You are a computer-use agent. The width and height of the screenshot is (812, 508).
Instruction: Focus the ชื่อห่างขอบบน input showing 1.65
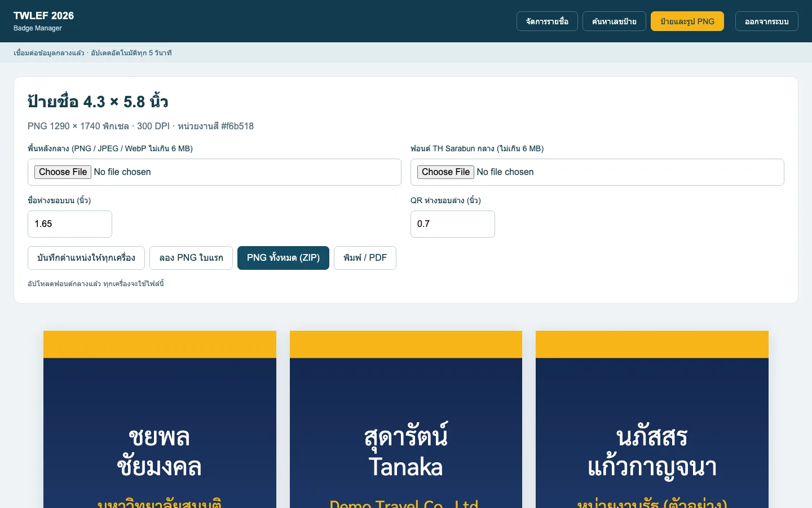70,224
